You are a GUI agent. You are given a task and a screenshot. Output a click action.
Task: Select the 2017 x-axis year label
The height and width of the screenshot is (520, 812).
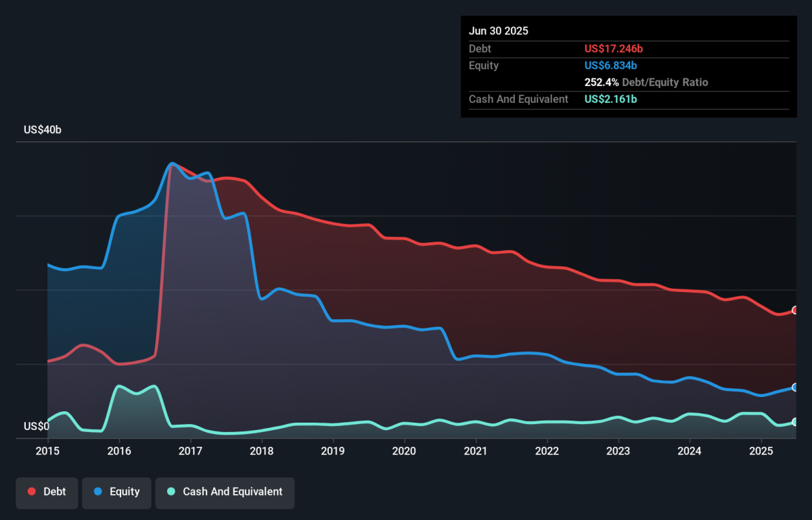click(x=191, y=451)
